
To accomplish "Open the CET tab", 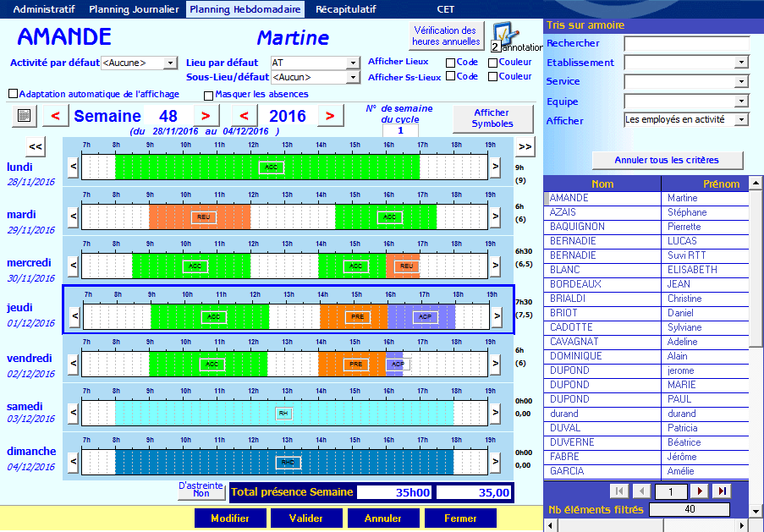I will coord(445,9).
